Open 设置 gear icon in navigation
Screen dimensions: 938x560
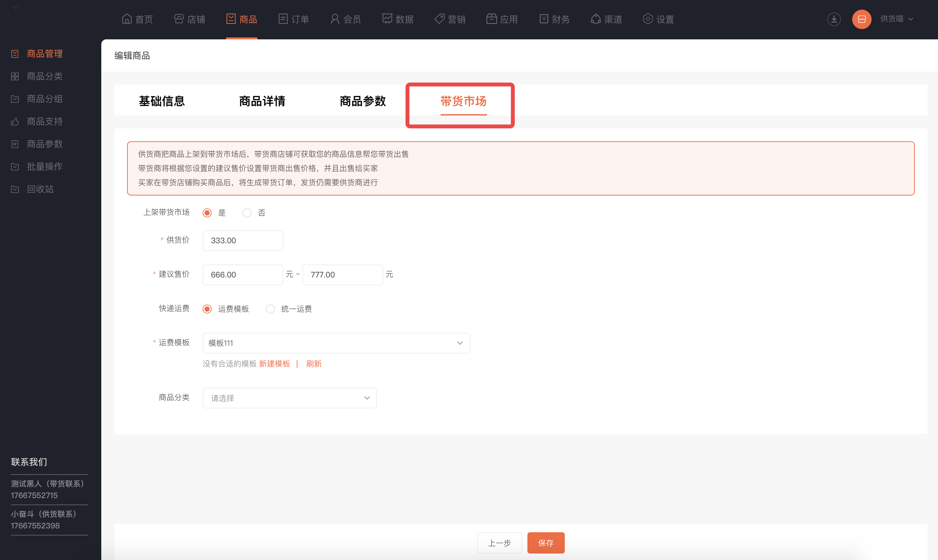tap(647, 19)
